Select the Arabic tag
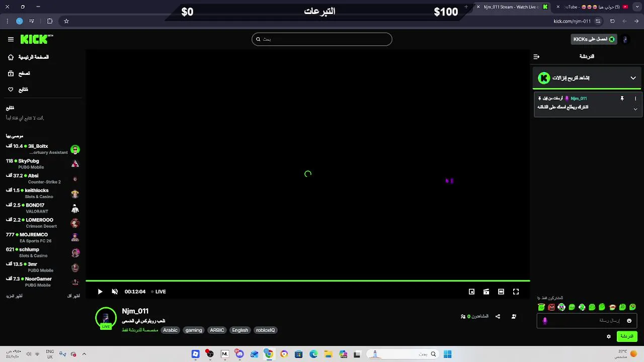This screenshot has height=362, width=644. pyautogui.click(x=170, y=330)
